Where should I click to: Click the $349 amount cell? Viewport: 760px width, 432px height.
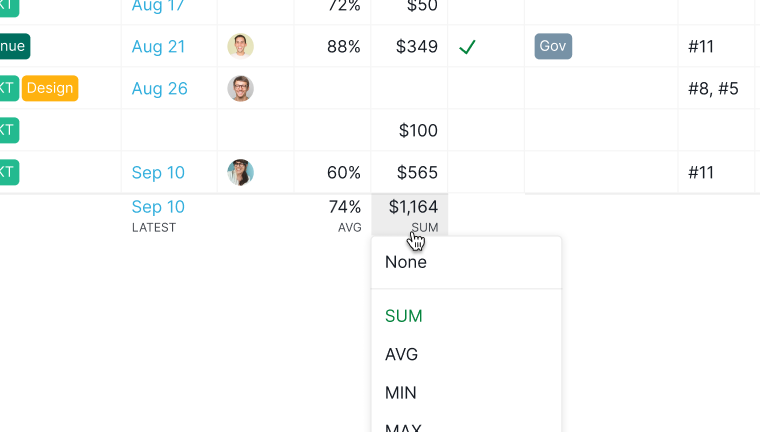click(410, 47)
